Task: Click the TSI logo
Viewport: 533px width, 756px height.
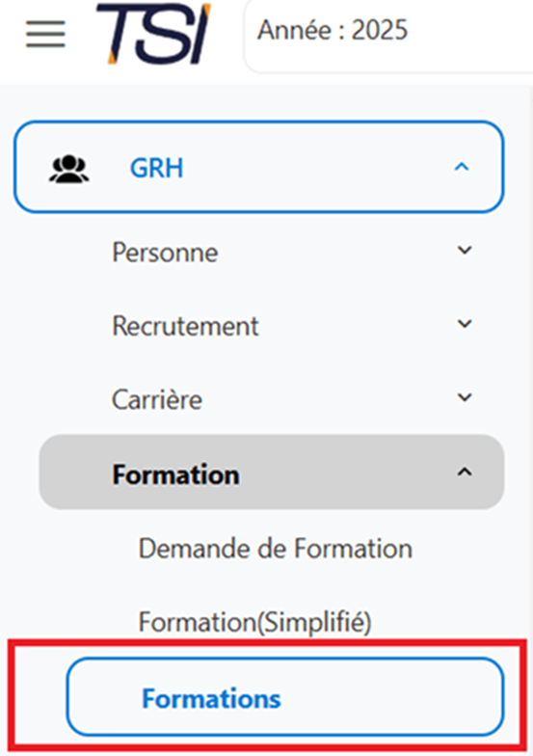Action: pos(153,34)
